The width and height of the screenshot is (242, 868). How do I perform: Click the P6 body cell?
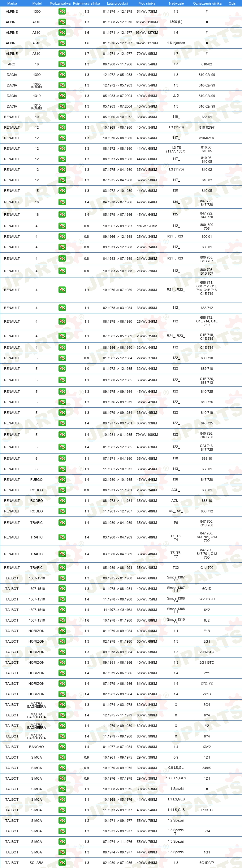[176, 523]
